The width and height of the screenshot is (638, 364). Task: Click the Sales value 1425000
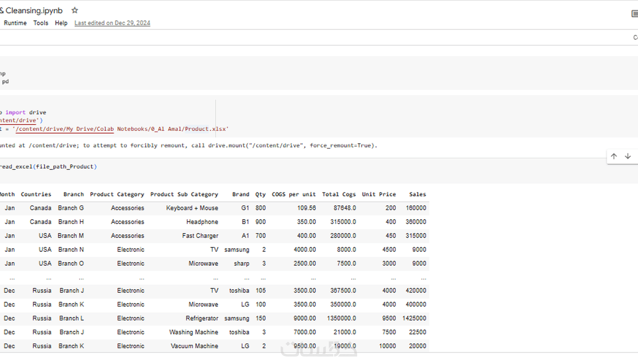pyautogui.click(x=414, y=318)
